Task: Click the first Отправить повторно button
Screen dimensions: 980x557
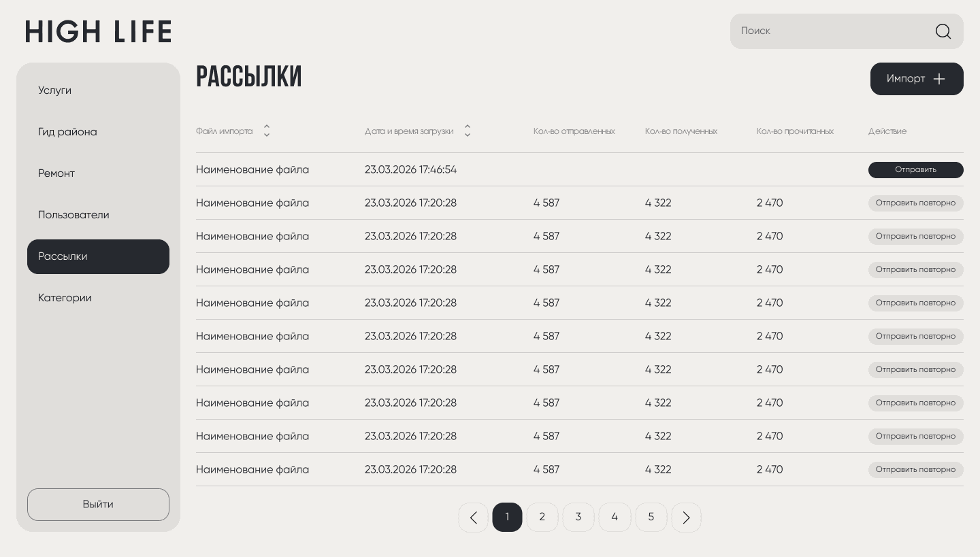Action: (x=915, y=203)
